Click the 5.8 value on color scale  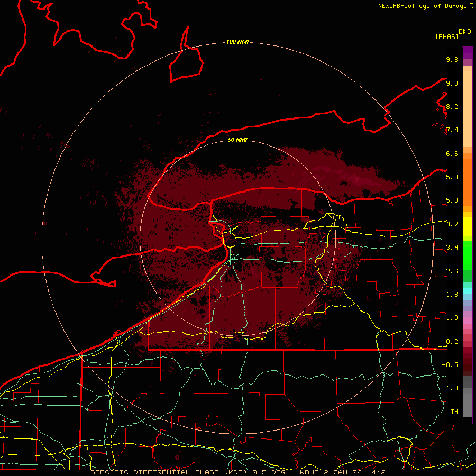[452, 177]
